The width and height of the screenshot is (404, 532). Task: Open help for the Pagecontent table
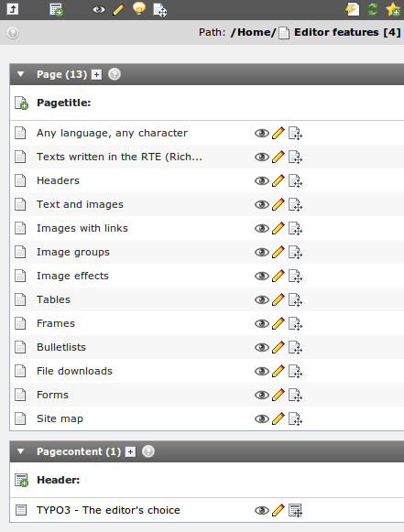coord(148,451)
